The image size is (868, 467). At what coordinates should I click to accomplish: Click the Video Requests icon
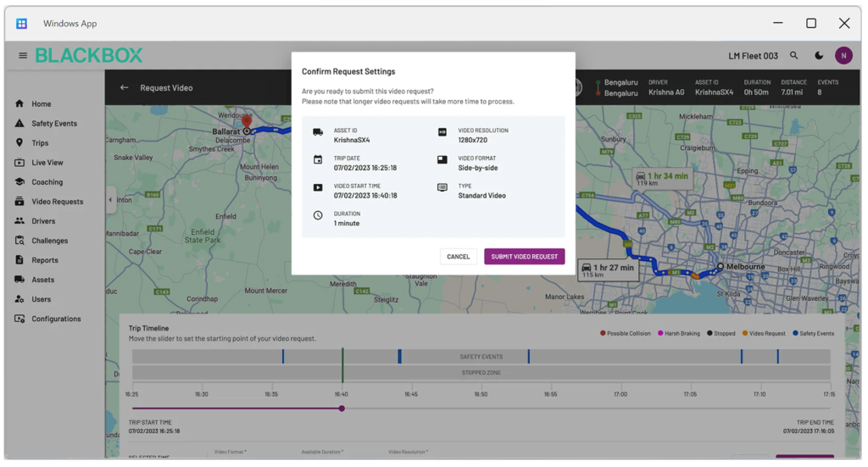(x=19, y=201)
